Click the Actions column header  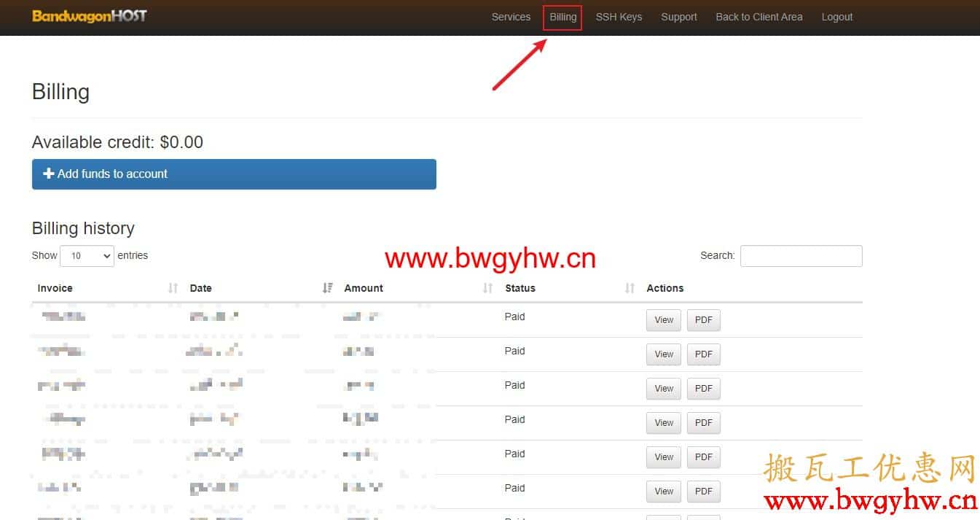pyautogui.click(x=665, y=288)
